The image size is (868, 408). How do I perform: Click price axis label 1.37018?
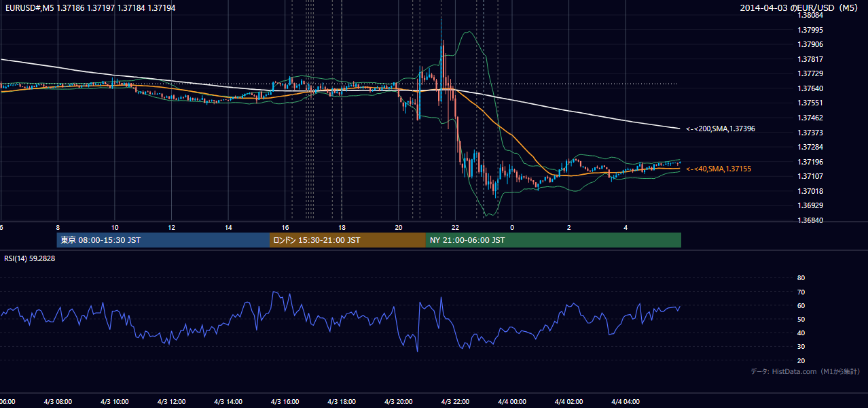[811, 191]
